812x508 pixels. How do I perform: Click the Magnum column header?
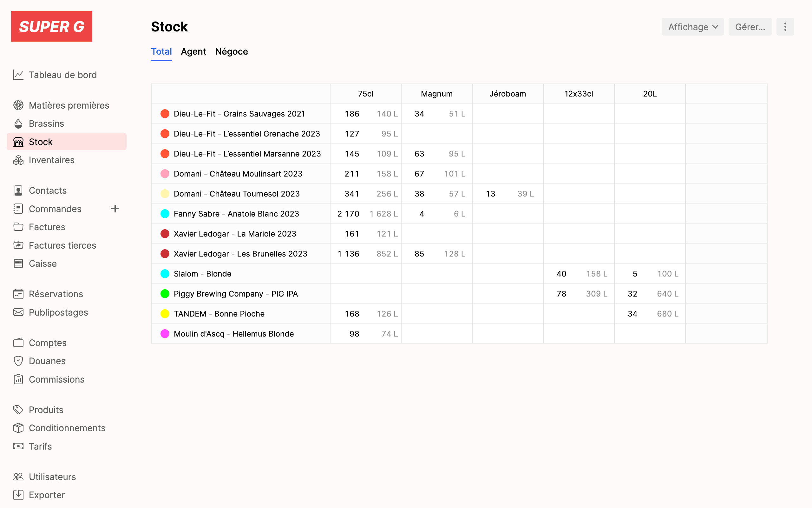point(436,94)
